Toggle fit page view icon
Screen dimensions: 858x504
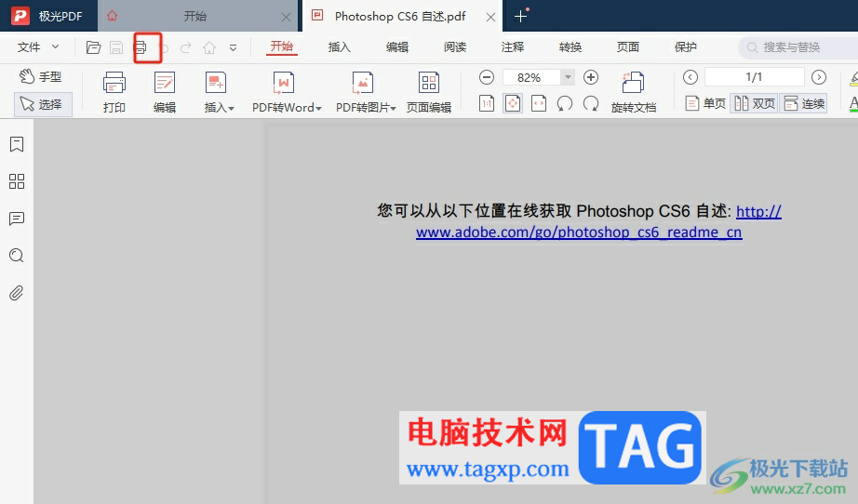[513, 103]
